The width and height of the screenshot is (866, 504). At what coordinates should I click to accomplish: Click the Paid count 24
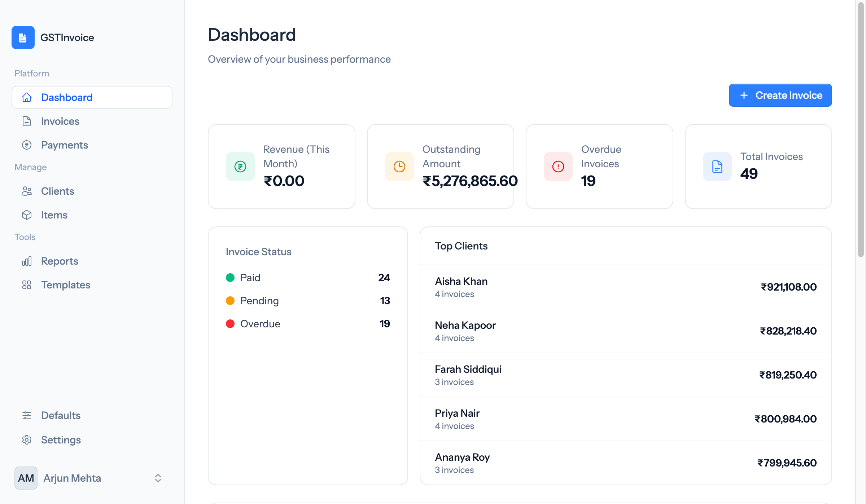click(x=384, y=278)
